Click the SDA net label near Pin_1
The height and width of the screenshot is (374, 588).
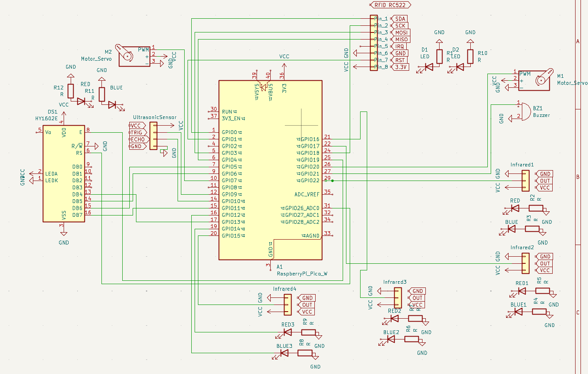click(400, 19)
